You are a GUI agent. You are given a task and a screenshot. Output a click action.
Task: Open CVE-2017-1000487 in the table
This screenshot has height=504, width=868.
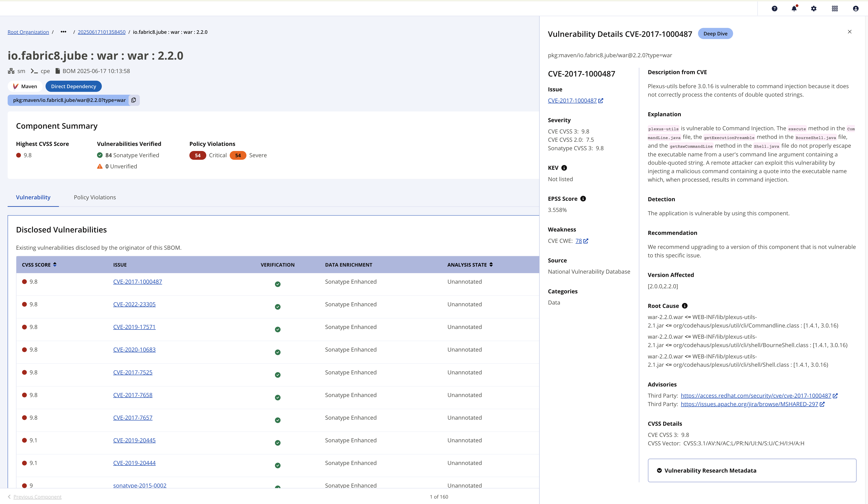click(137, 282)
